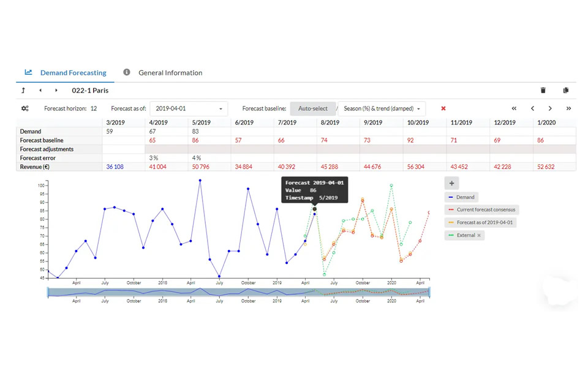This screenshot has height=392, width=588.
Task: Go to previous item with left triangle
Action: pyautogui.click(x=40, y=91)
